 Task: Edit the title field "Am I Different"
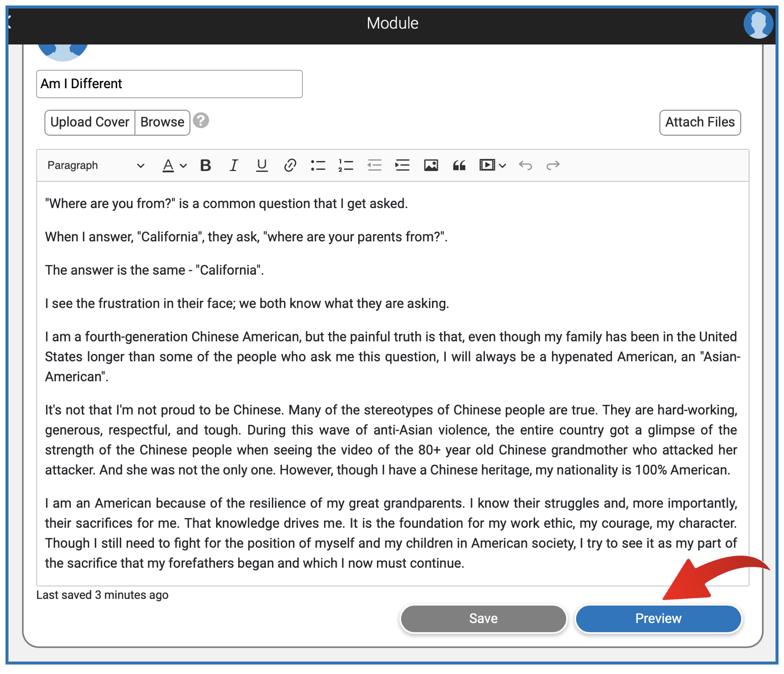169,84
